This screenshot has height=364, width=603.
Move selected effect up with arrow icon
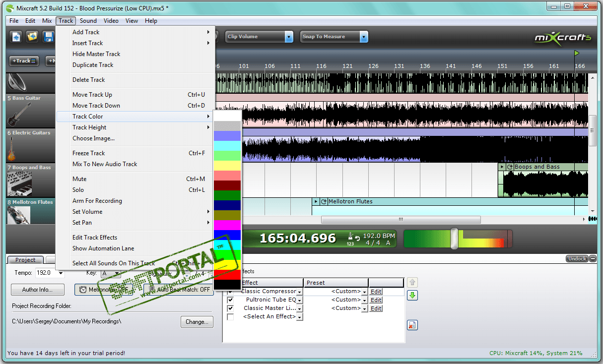[412, 283]
